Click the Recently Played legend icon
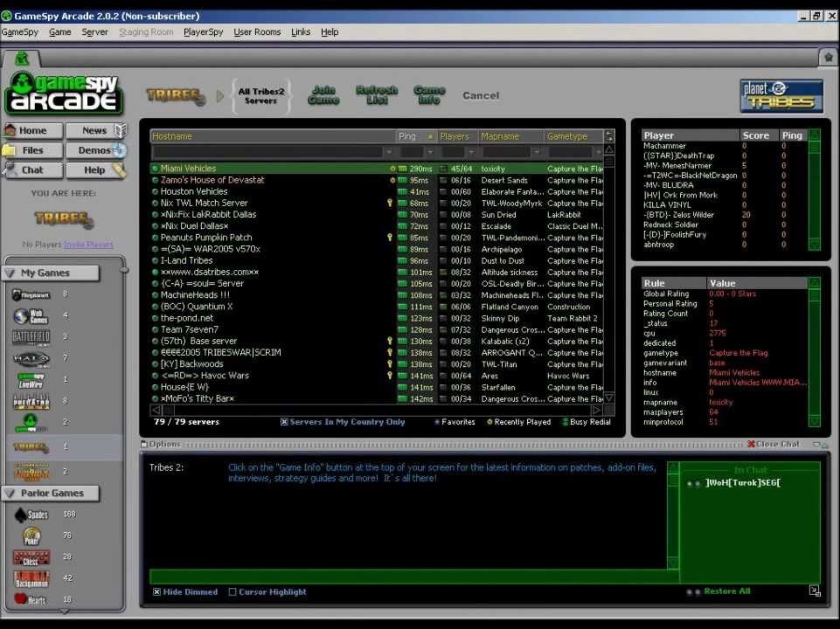Screen dimensions: 840x629 click(489, 422)
